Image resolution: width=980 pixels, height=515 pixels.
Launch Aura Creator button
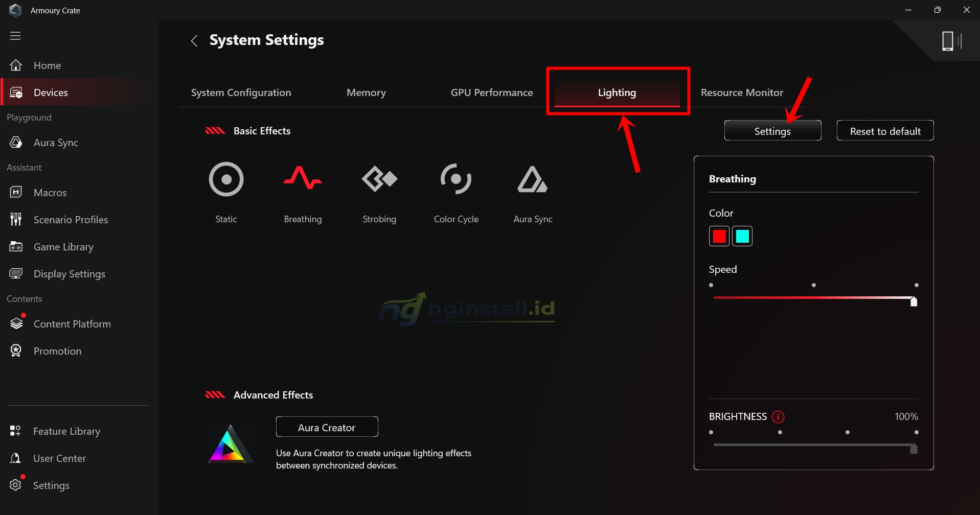pos(327,427)
